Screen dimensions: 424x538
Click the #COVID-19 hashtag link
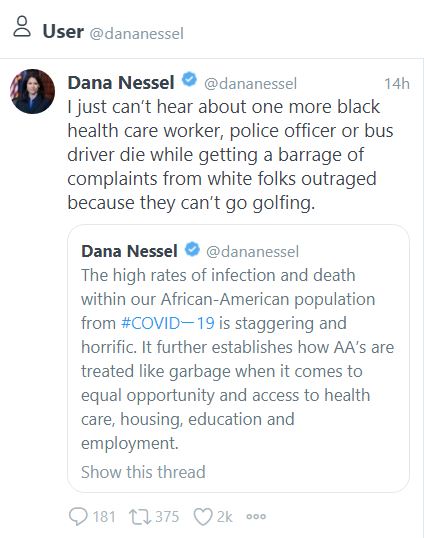point(168,323)
